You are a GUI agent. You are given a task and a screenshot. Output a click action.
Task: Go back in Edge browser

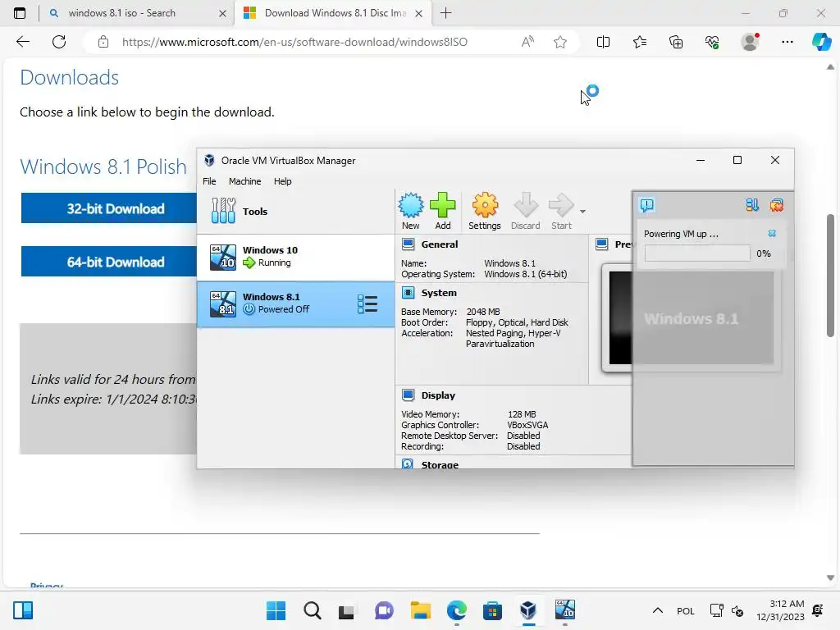click(23, 42)
